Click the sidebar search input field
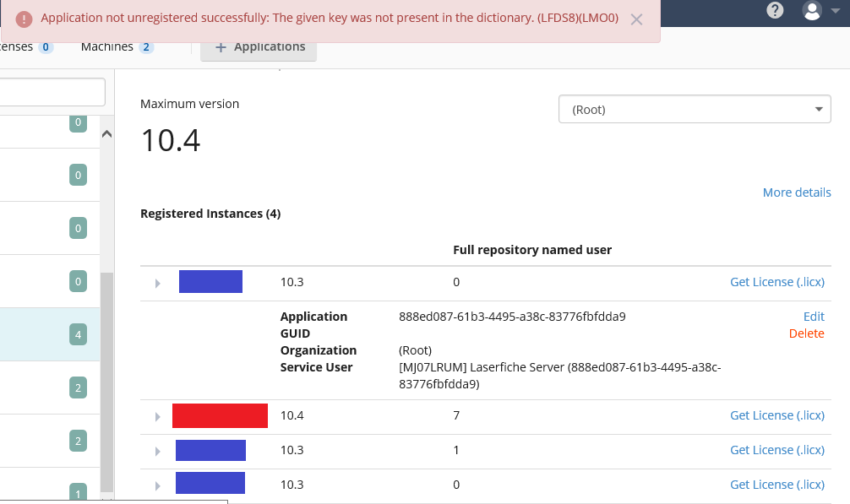 (52, 92)
